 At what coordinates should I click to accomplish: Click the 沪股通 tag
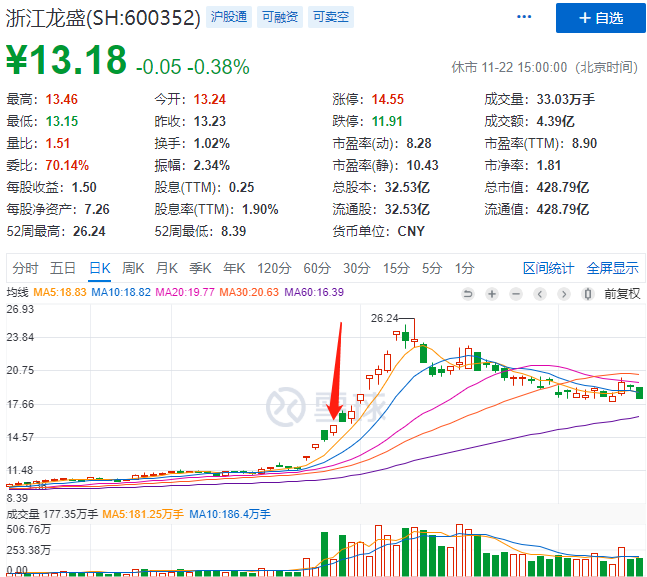(229, 17)
